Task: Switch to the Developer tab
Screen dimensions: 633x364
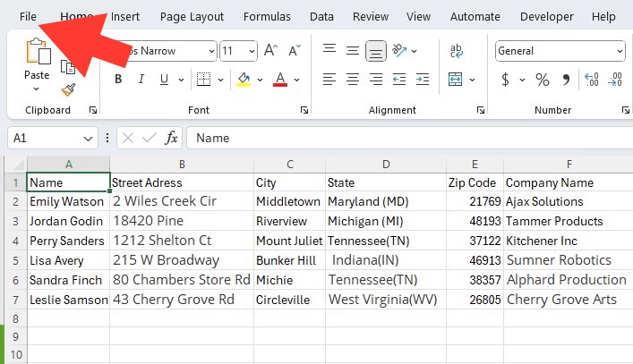Action: click(x=547, y=16)
